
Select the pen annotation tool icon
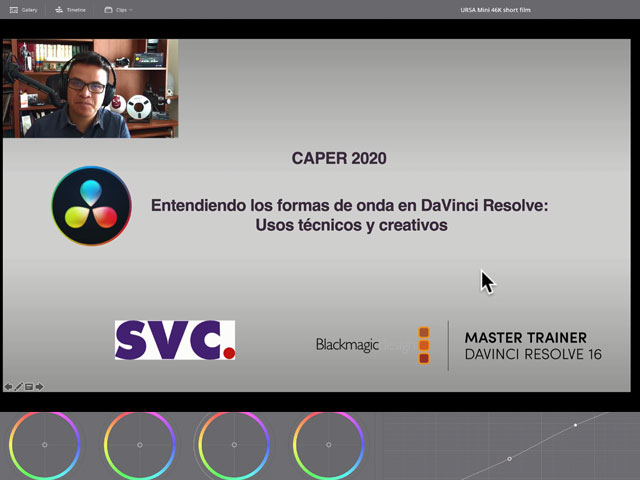(18, 387)
